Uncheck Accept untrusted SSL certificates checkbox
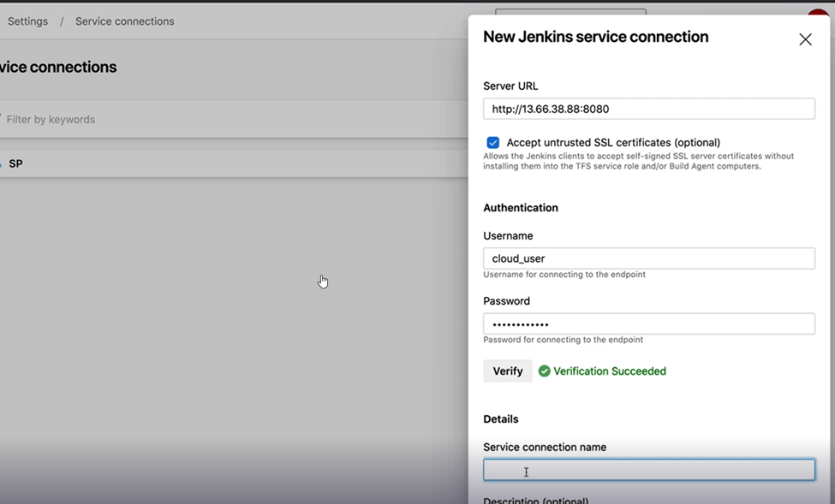 pyautogui.click(x=493, y=143)
